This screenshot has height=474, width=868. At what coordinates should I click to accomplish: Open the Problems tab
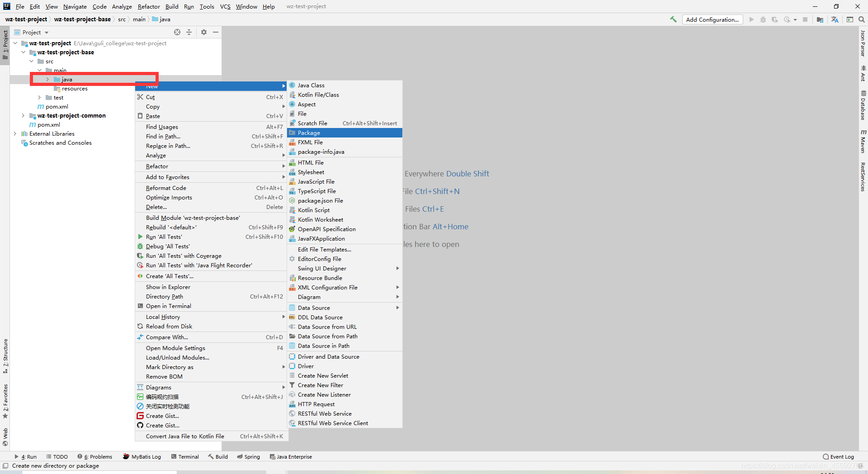click(94, 457)
